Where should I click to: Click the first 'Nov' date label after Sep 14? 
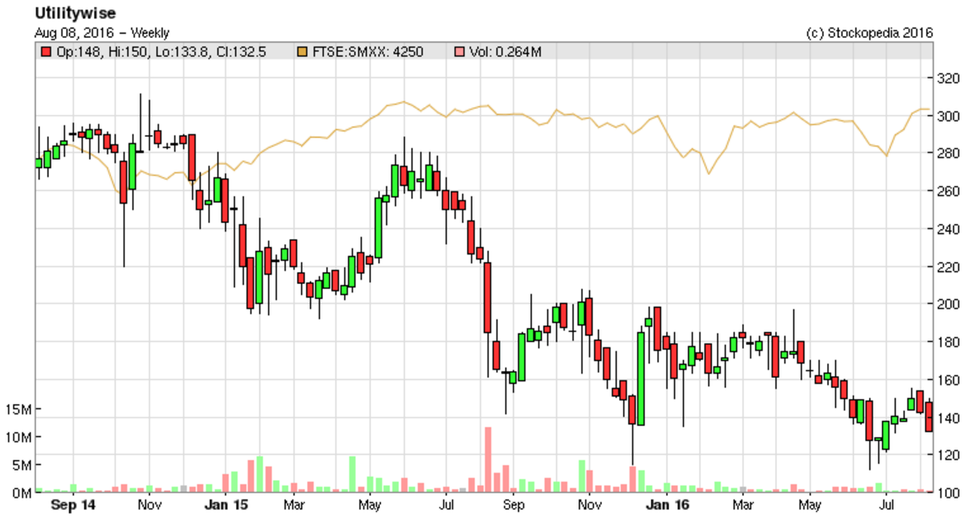pos(150,504)
